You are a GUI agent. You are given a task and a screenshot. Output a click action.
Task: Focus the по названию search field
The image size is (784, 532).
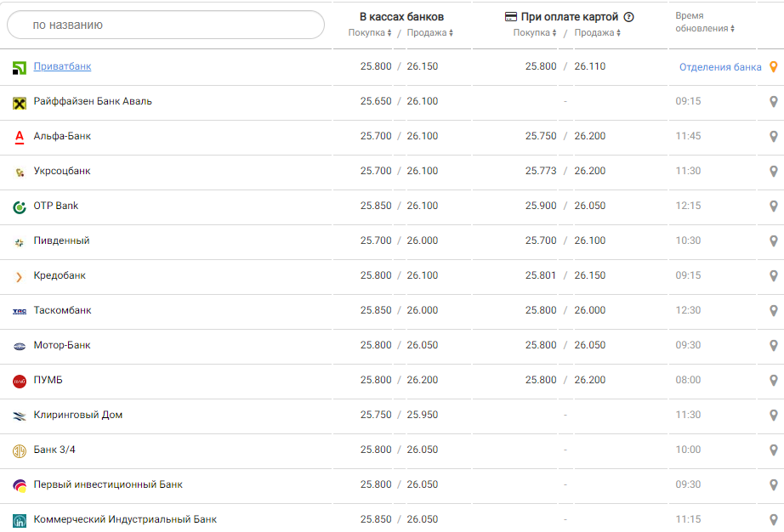pyautogui.click(x=166, y=25)
